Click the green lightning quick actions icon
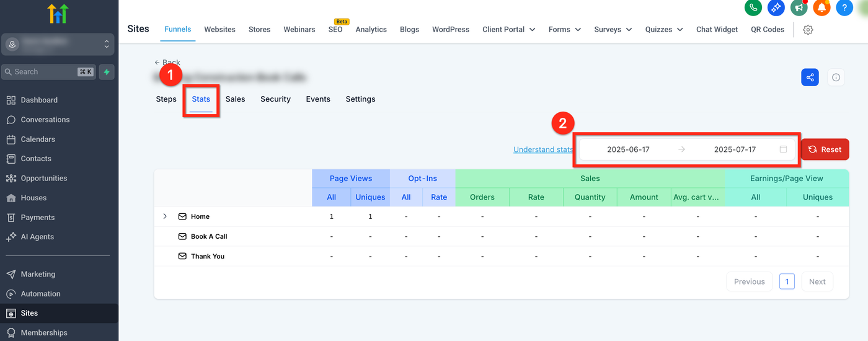868x341 pixels. 107,72
